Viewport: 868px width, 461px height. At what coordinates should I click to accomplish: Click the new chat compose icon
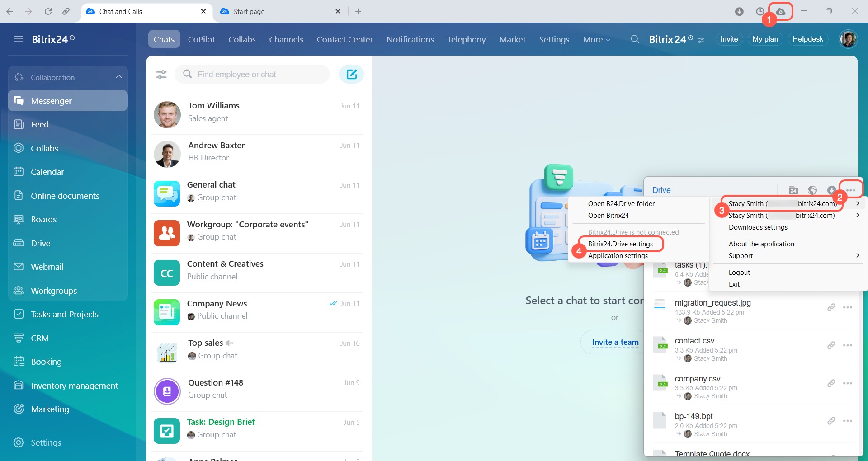[x=351, y=74]
